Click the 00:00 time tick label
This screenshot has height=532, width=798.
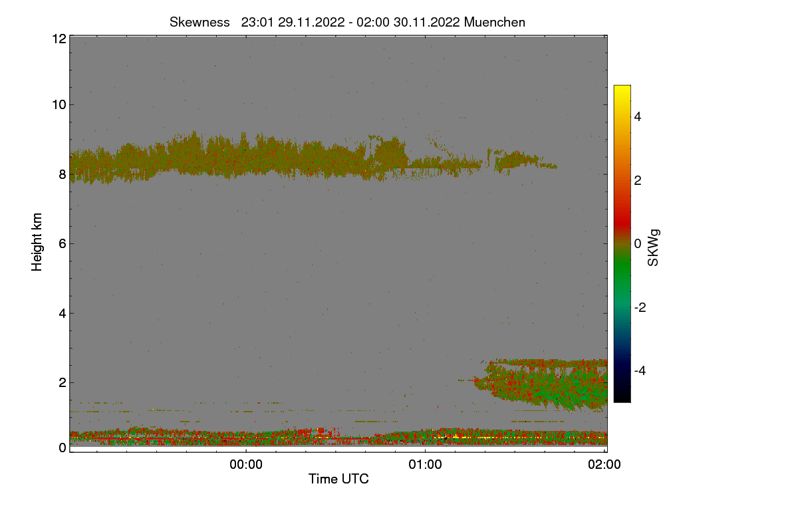coord(246,464)
